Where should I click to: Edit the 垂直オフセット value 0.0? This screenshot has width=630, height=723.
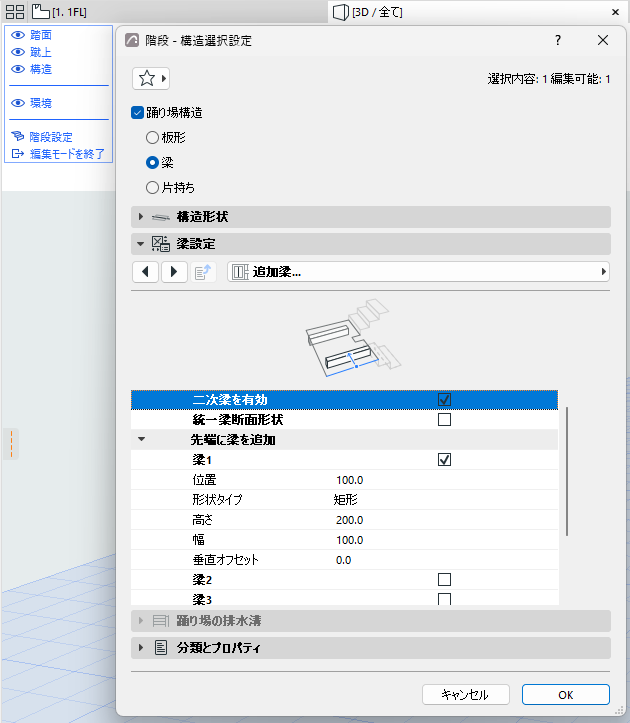(x=344, y=560)
